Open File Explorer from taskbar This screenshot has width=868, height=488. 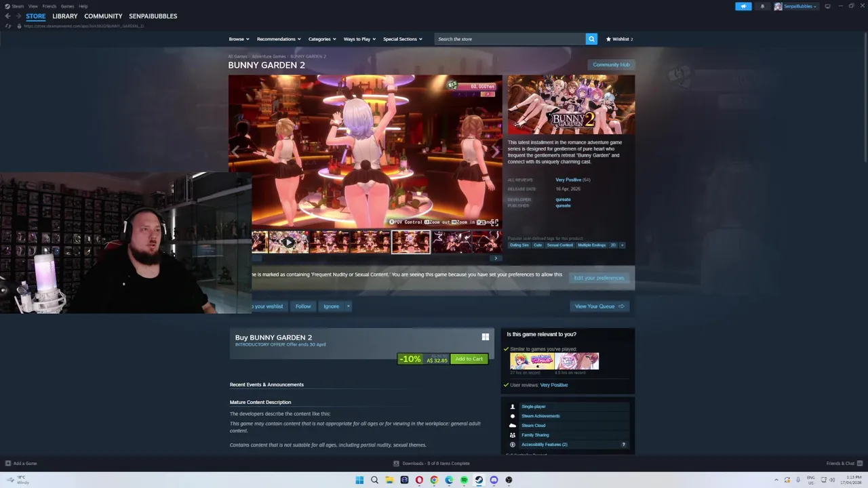tap(389, 480)
